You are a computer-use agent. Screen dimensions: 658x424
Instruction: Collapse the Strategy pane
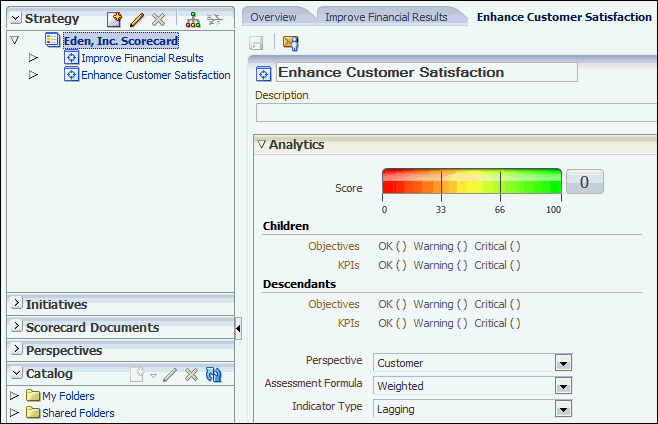15,19
